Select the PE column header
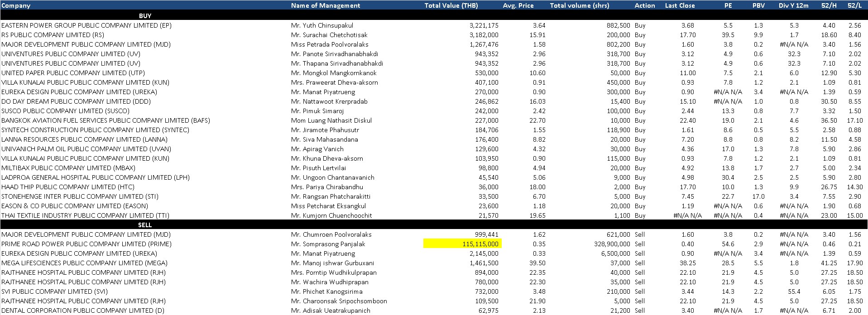 [728, 5]
